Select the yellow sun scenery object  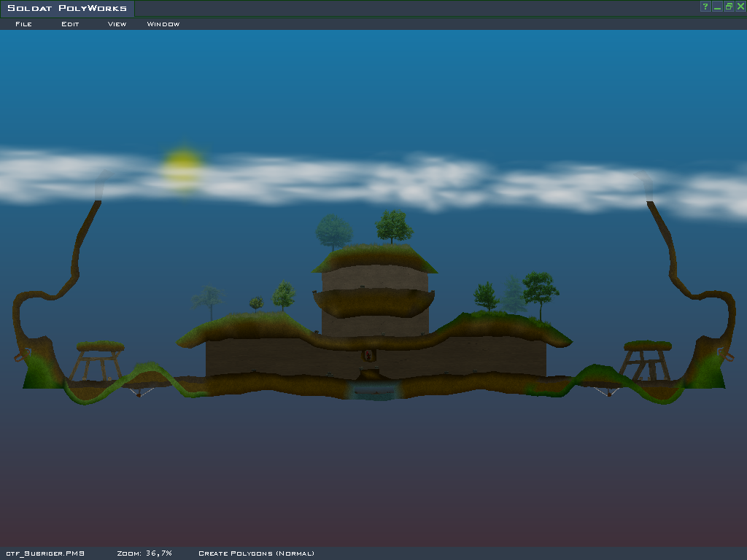pos(182,165)
